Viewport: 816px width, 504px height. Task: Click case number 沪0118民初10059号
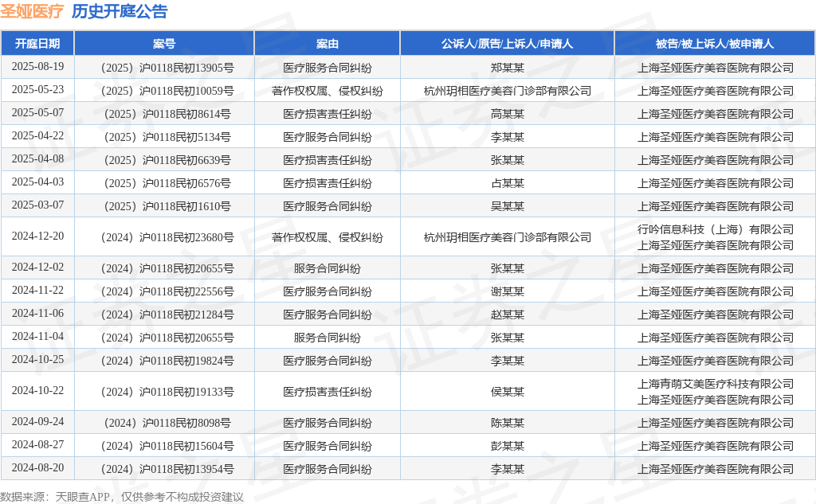point(186,91)
